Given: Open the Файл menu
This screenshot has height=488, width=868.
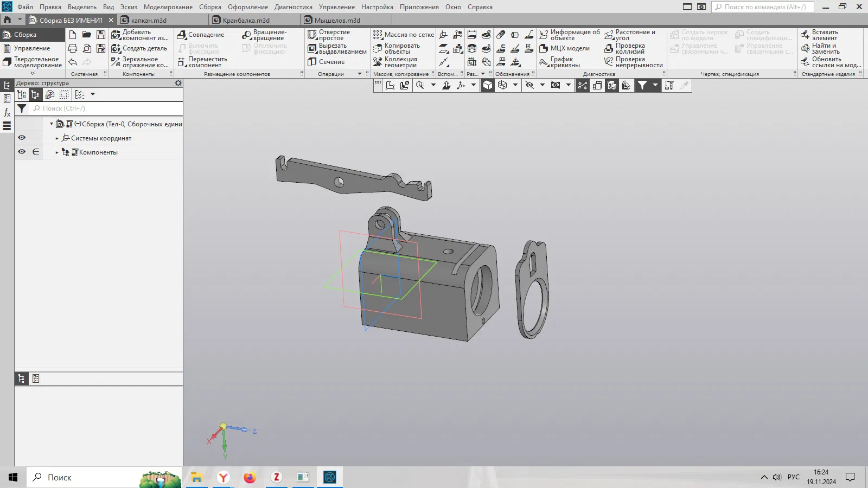Looking at the screenshot, I should (x=25, y=7).
